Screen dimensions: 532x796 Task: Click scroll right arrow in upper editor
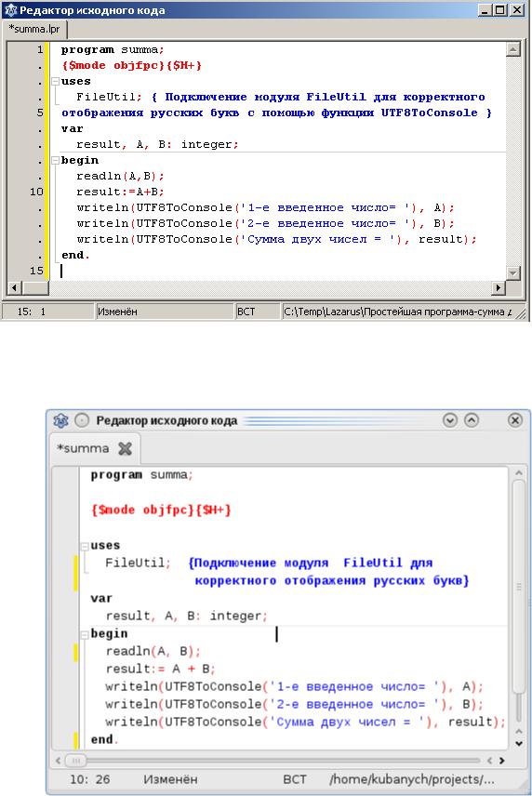[499, 288]
